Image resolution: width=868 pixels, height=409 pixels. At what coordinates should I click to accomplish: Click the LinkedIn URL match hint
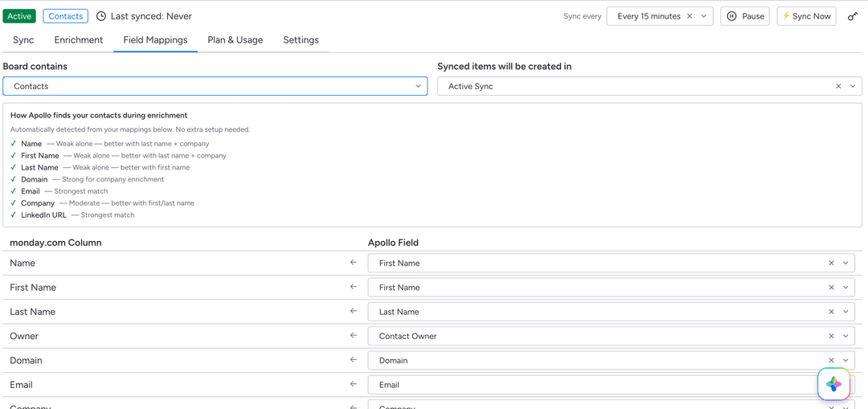click(77, 215)
